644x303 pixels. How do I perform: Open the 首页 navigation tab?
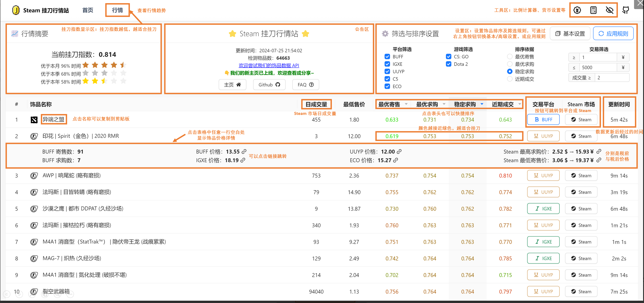click(88, 10)
